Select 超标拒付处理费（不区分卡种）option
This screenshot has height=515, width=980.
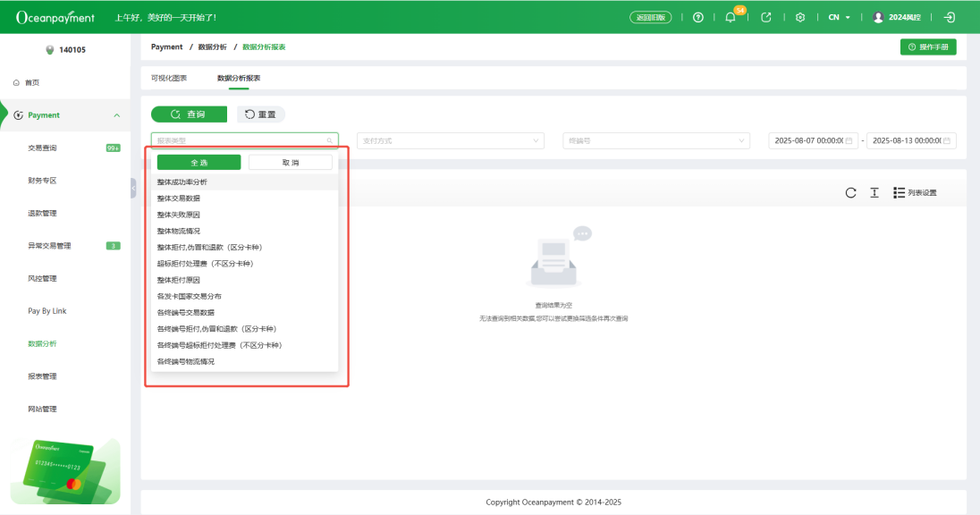click(244, 263)
